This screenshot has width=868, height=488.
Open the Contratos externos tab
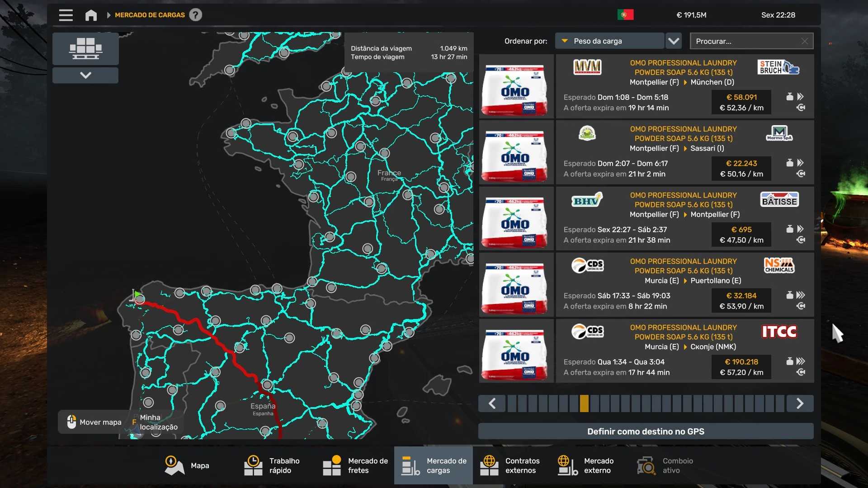click(x=510, y=465)
